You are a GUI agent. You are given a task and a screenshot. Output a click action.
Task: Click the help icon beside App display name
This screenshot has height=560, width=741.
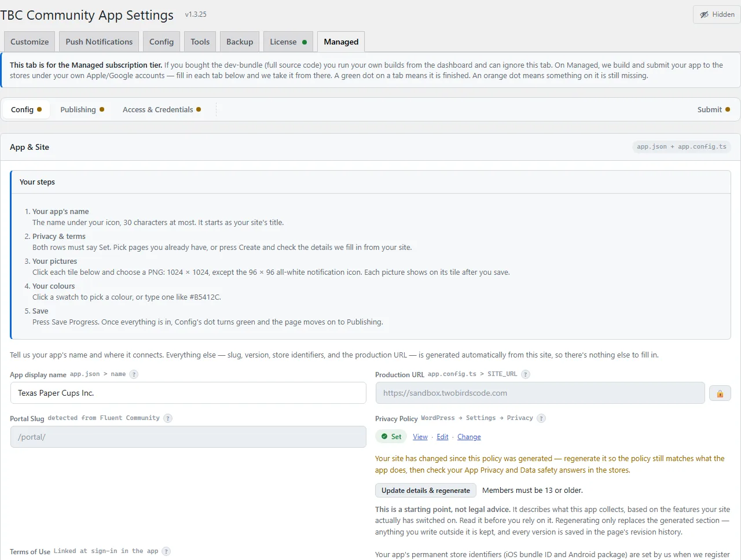134,374
